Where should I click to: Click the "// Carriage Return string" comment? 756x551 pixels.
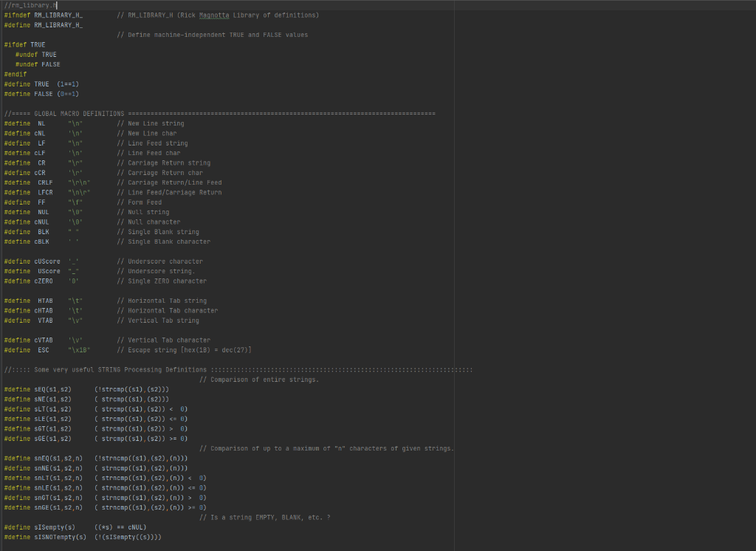pyautogui.click(x=163, y=163)
